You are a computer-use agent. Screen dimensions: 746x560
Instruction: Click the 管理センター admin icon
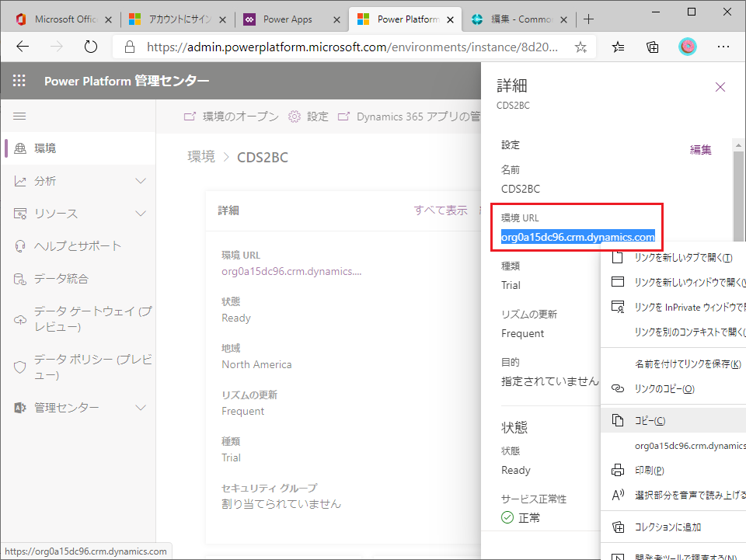(20, 408)
